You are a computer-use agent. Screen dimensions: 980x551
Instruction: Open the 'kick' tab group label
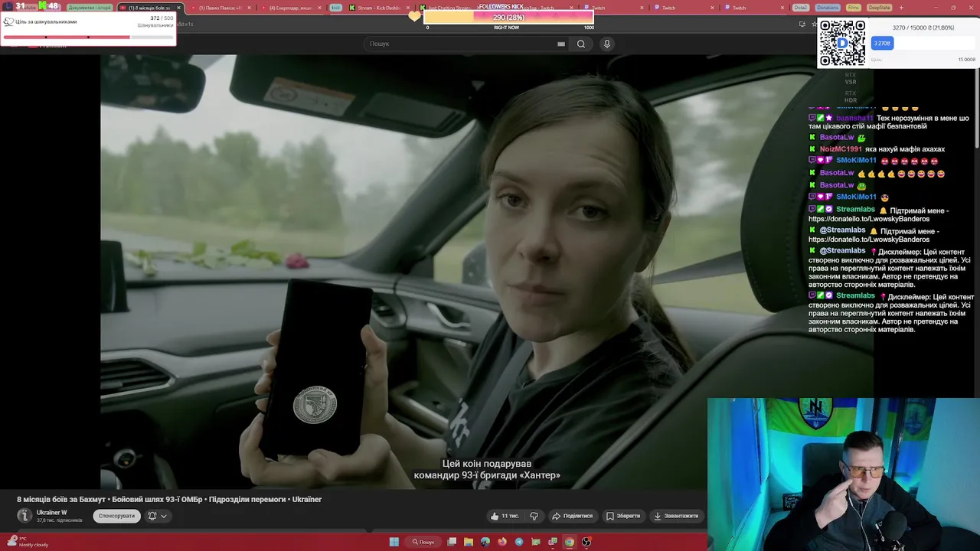[x=335, y=8]
